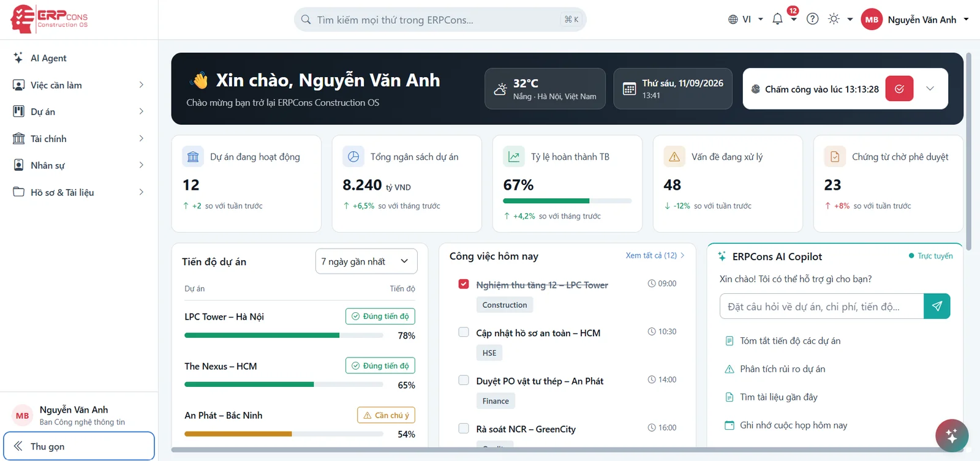
Task: Open the help question mark icon
Action: click(x=812, y=19)
